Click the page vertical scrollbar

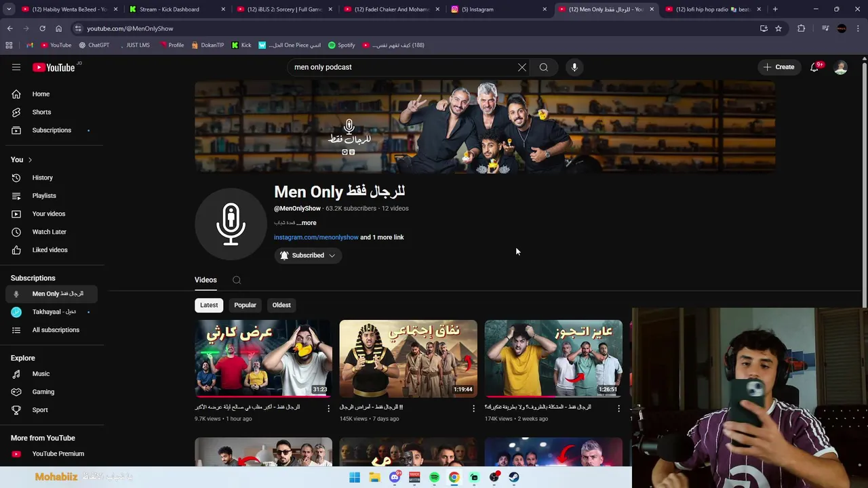pyautogui.click(x=864, y=183)
